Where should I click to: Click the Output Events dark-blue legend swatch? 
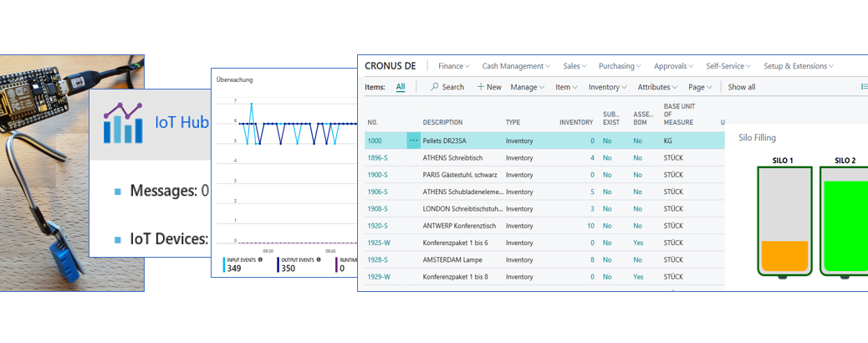coord(278,265)
